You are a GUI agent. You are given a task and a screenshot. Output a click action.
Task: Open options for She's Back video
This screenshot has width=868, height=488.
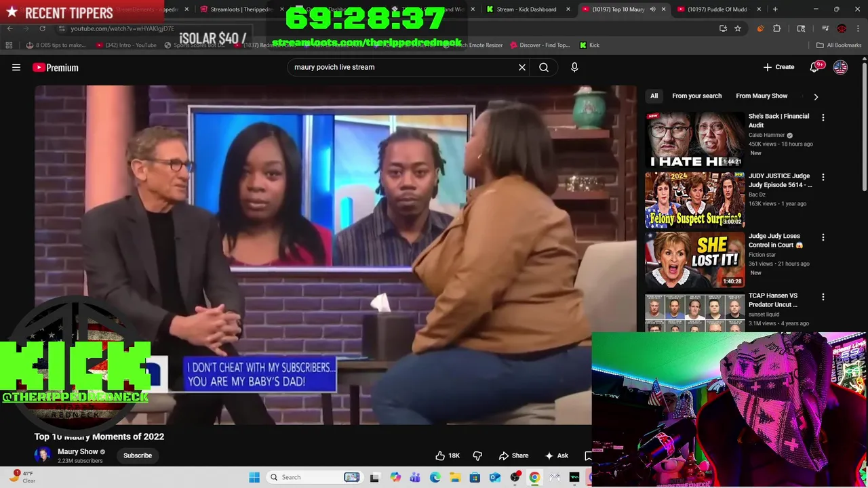click(x=823, y=117)
